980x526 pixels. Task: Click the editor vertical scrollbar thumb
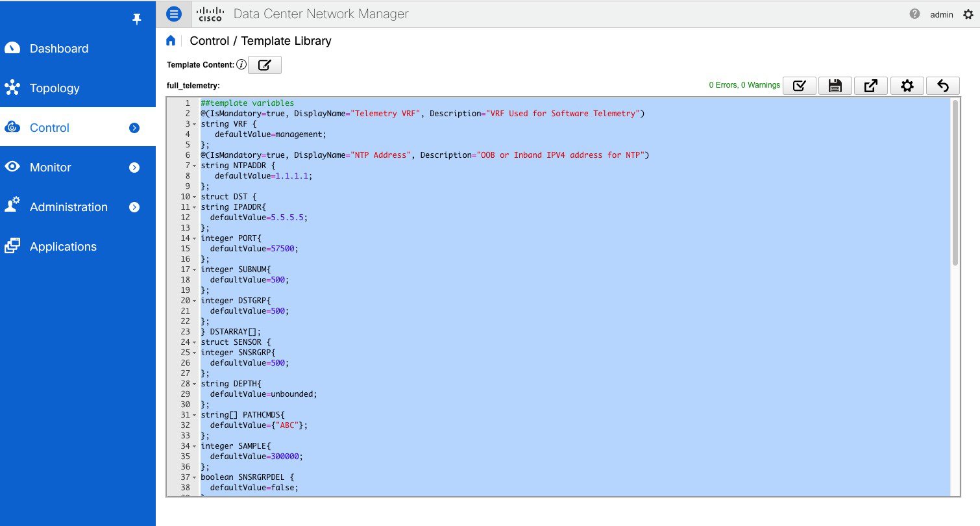coord(955,182)
